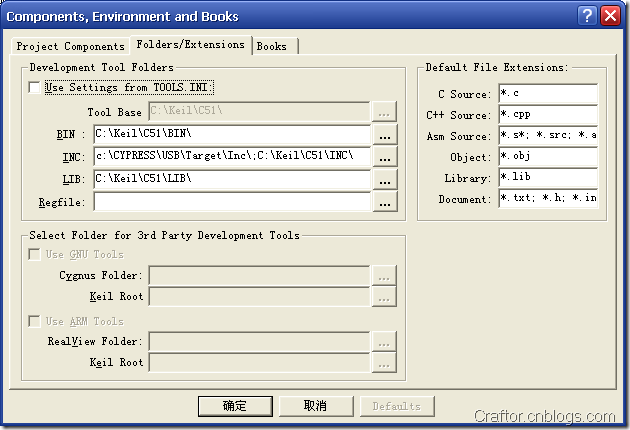Select the Folders/Extensions tab

tap(190, 44)
